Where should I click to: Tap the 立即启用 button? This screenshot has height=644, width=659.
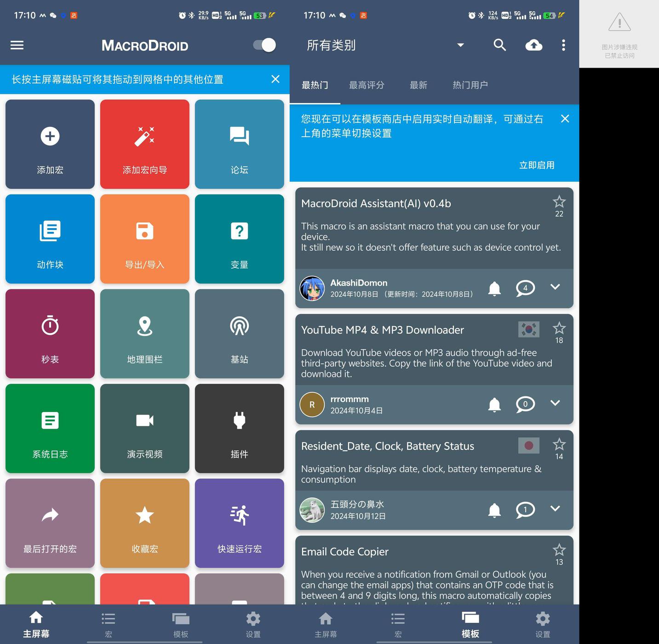(x=537, y=165)
